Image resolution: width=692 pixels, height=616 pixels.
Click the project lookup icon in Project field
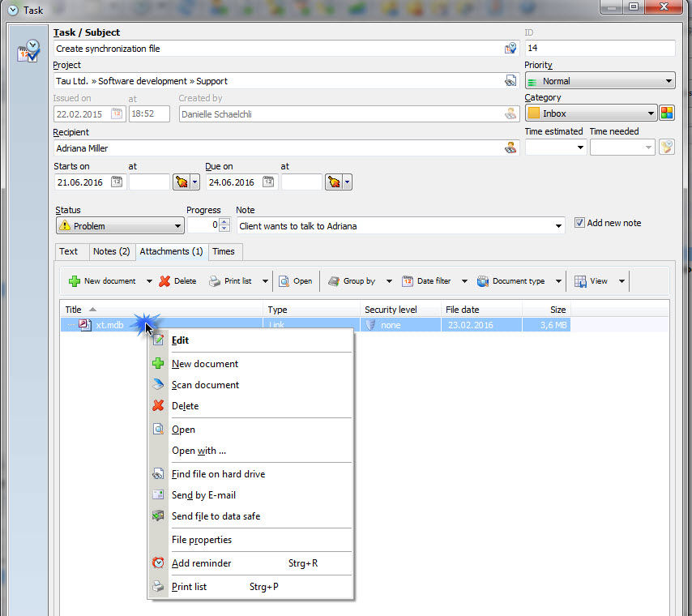[x=510, y=81]
